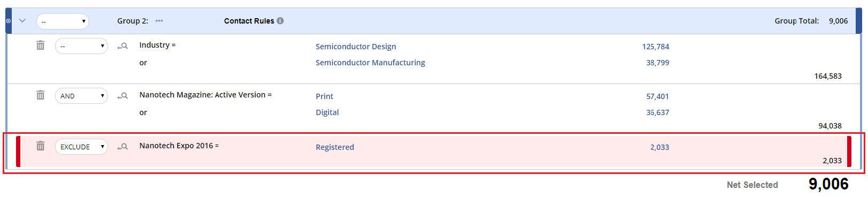Click the Digital version link
Image resolution: width=868 pixels, height=197 pixels.
(327, 112)
